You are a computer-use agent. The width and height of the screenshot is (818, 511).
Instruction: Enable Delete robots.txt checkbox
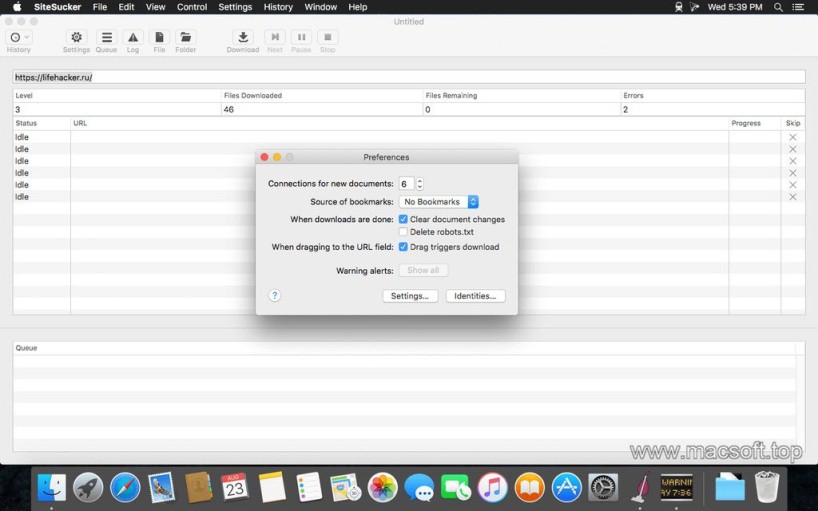pos(403,232)
